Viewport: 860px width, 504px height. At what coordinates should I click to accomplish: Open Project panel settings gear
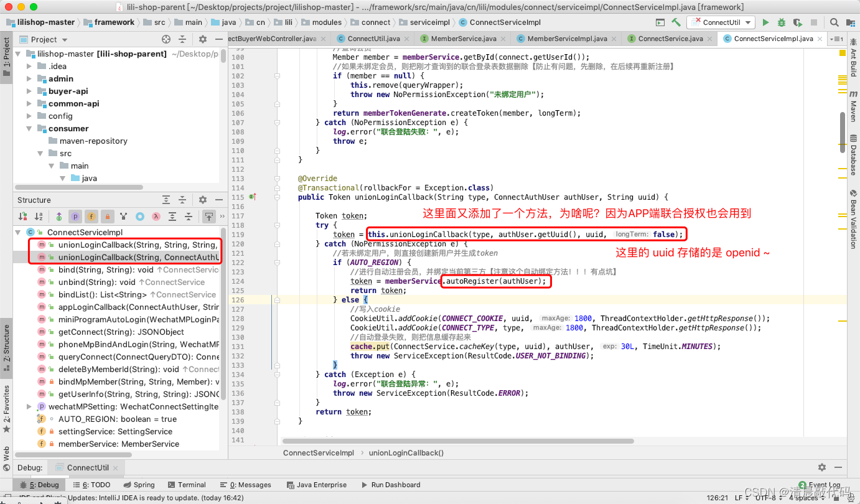pyautogui.click(x=202, y=39)
